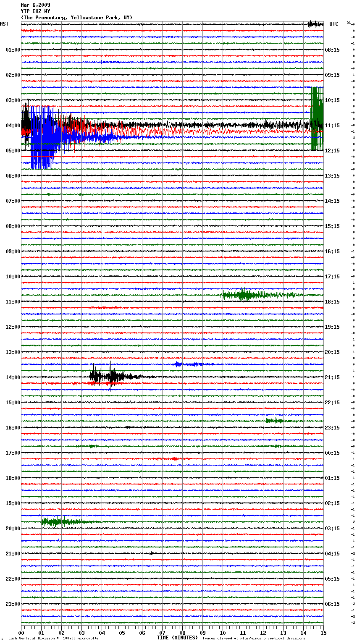Select the 20:00 MST row label
Viewport: 357px width, 644px height.
pos(13,529)
